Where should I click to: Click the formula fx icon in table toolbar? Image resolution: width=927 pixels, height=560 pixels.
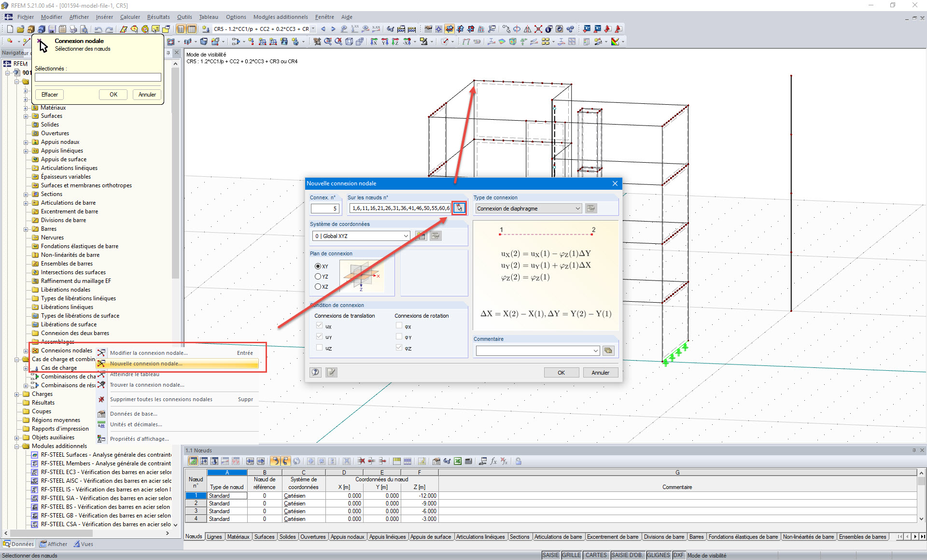point(493,461)
